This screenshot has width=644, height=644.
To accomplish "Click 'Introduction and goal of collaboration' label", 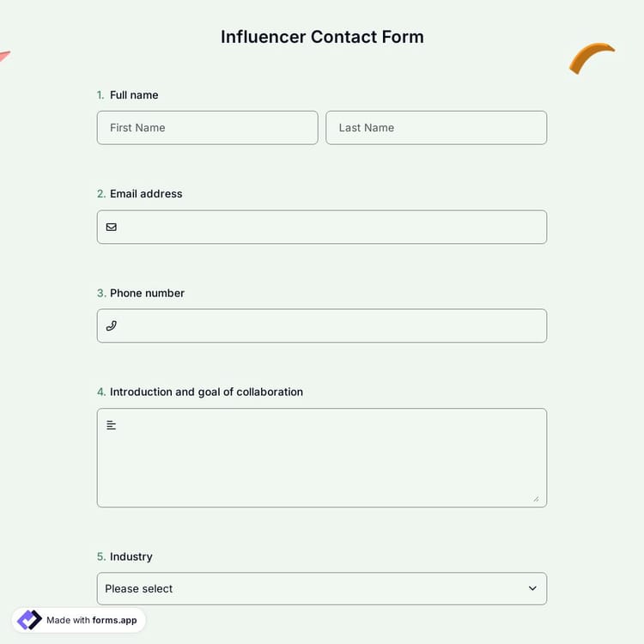I will [x=206, y=392].
